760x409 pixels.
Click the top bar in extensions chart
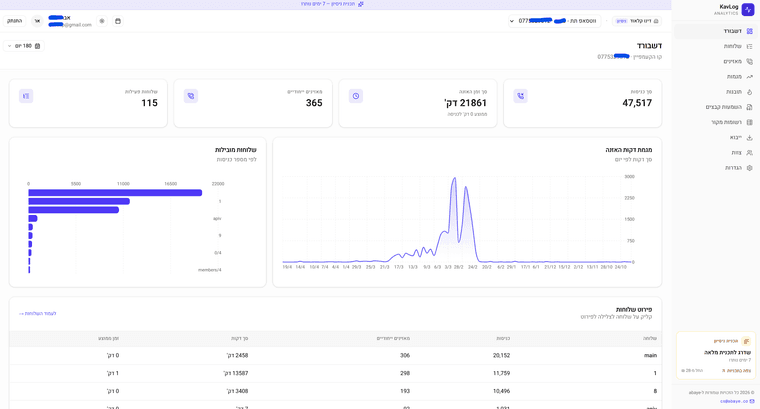(x=115, y=193)
